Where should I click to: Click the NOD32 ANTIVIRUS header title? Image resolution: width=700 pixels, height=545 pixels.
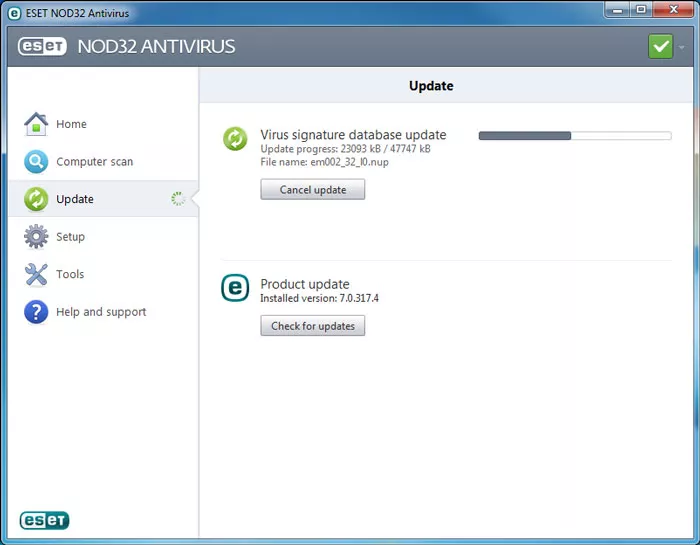(156, 46)
